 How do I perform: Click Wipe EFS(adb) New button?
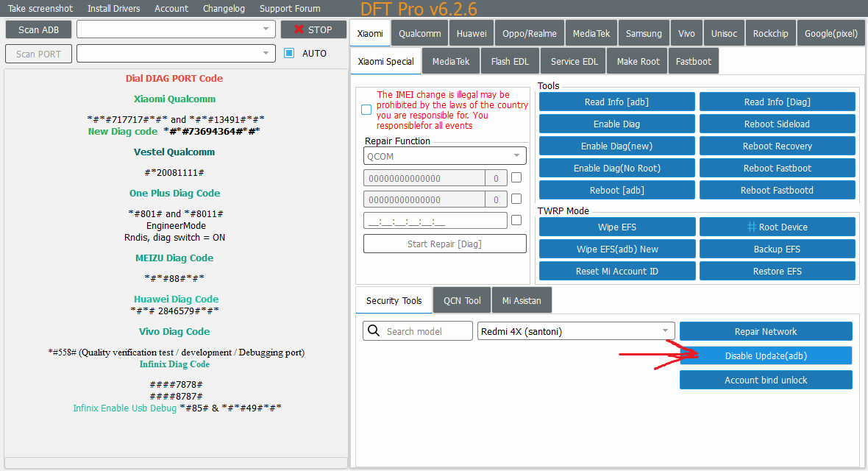(x=617, y=249)
